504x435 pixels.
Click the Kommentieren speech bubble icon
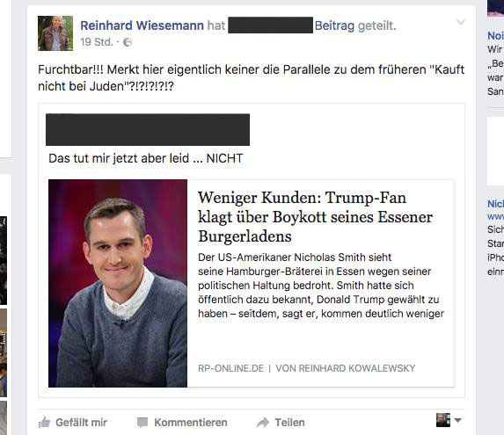tap(142, 423)
